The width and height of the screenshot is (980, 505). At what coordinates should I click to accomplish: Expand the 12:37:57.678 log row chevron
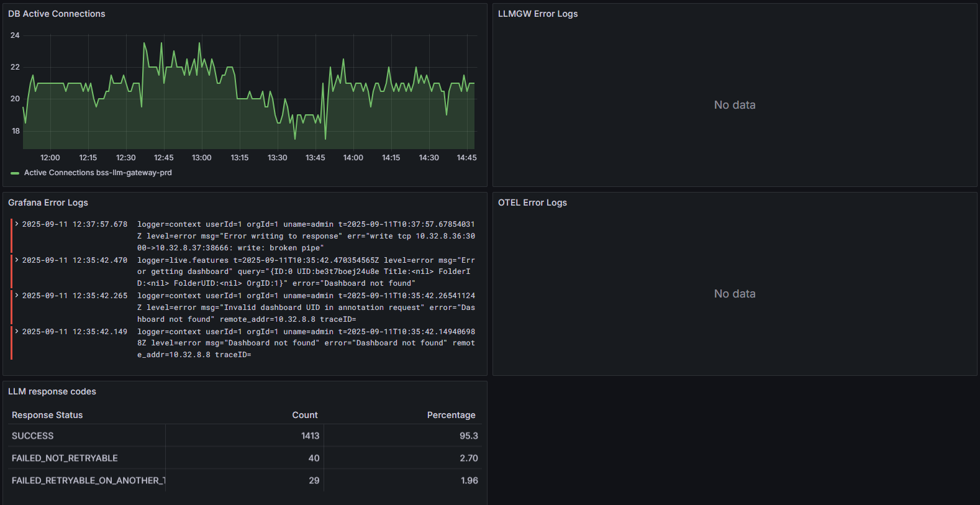pos(17,224)
